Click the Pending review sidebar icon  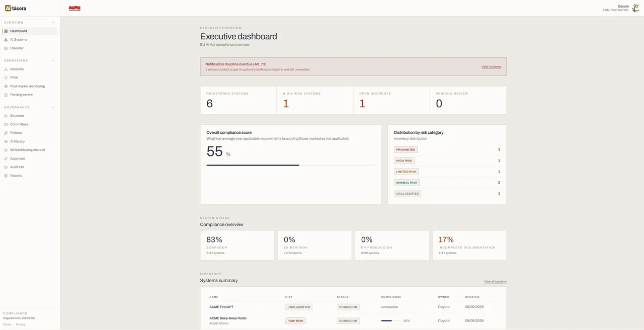6,95
